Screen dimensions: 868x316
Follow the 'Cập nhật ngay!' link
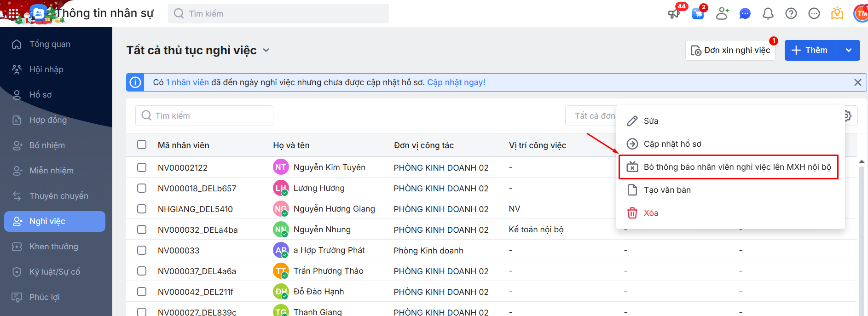tap(456, 82)
